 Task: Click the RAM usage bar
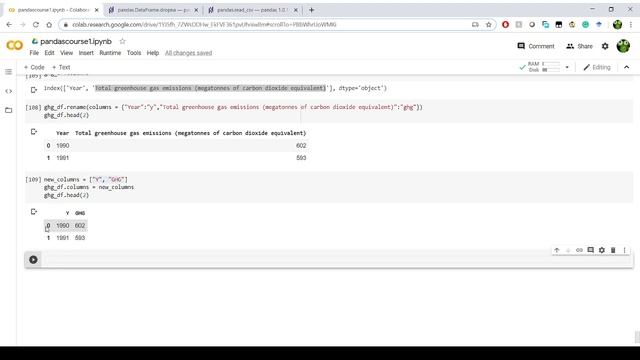[551, 64]
